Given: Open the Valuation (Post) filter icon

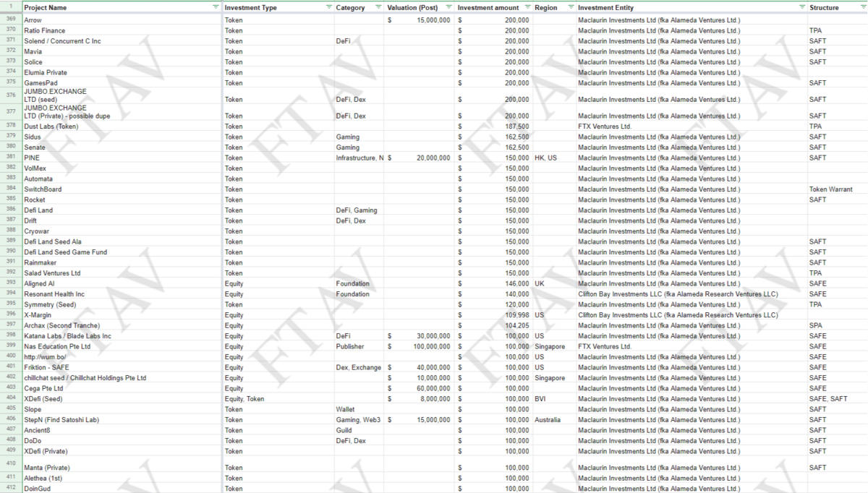Looking at the screenshot, I should [448, 7].
